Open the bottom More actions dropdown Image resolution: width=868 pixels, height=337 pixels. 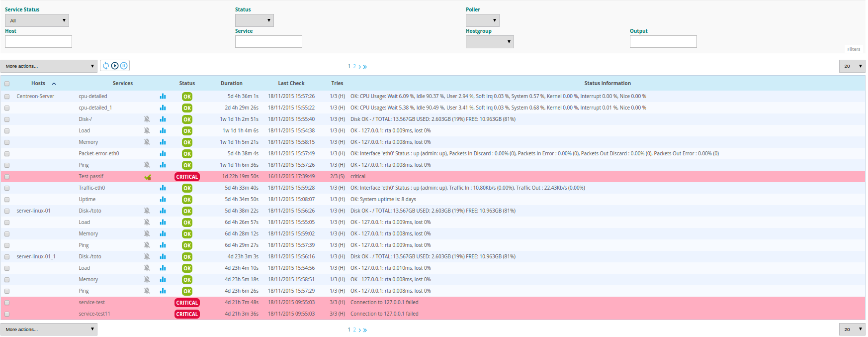pyautogui.click(x=49, y=330)
